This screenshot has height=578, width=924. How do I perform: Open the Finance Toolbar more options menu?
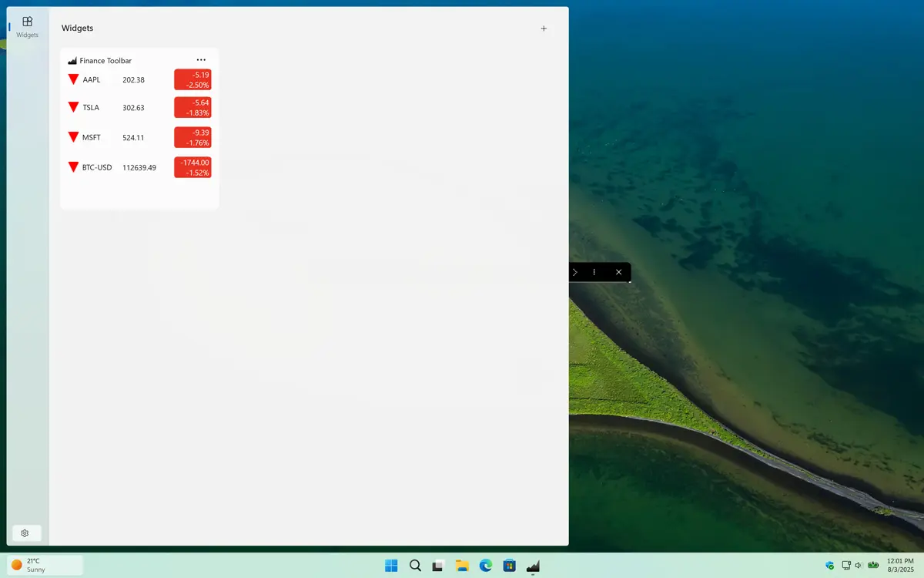tap(201, 60)
